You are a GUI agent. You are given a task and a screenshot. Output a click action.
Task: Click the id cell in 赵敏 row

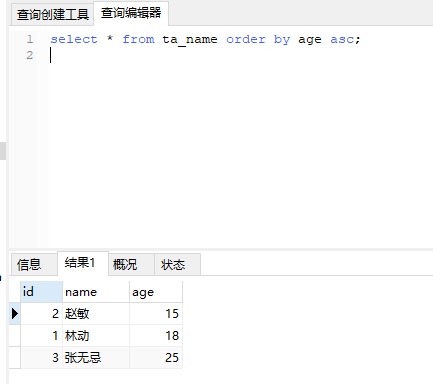41,314
